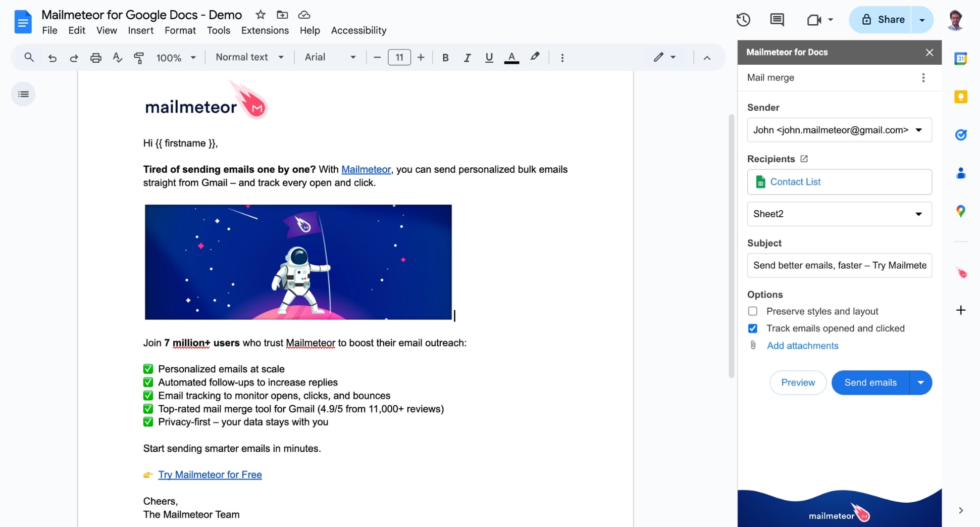
Task: Print the document
Action: (95, 58)
